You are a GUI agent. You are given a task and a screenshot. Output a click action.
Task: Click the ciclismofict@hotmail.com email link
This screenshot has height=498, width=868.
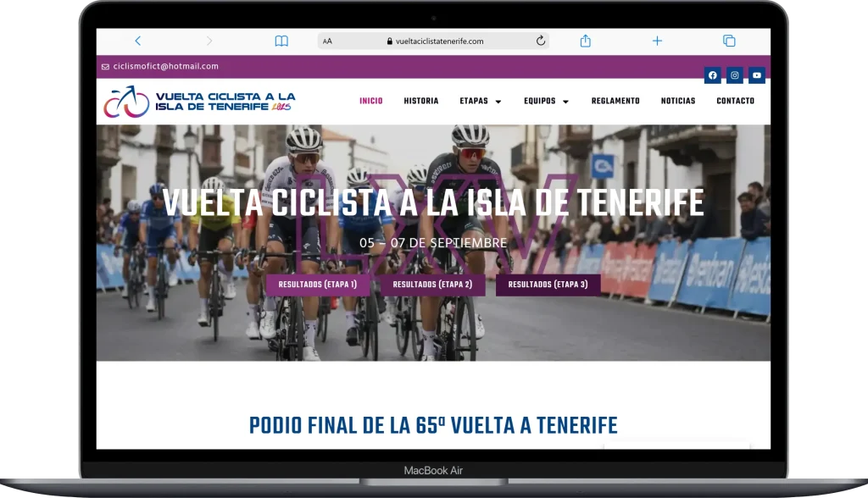165,66
